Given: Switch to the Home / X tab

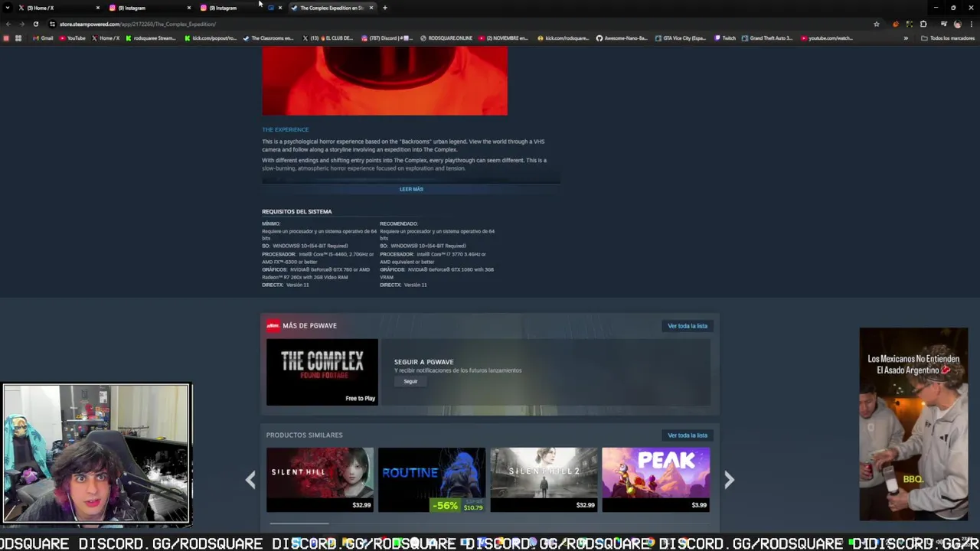Looking at the screenshot, I should click(59, 8).
